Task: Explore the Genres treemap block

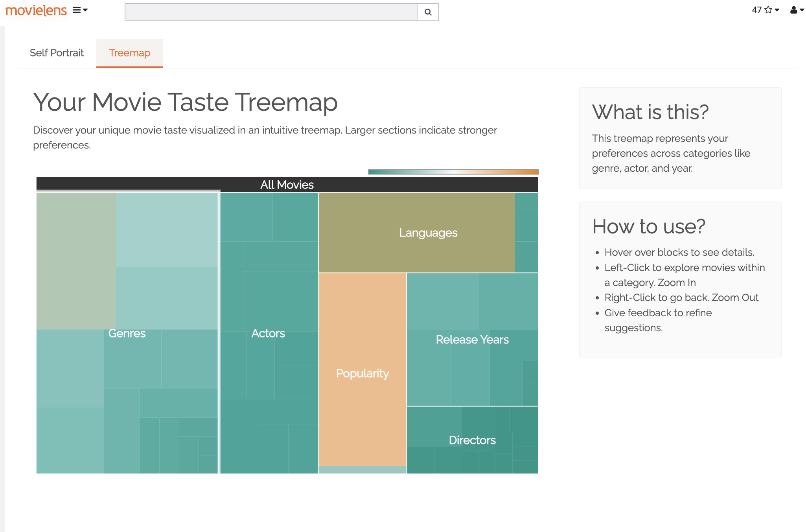Action: point(127,333)
